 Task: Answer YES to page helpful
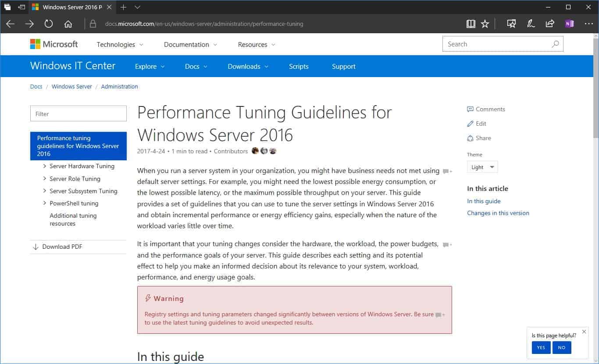[541, 348]
